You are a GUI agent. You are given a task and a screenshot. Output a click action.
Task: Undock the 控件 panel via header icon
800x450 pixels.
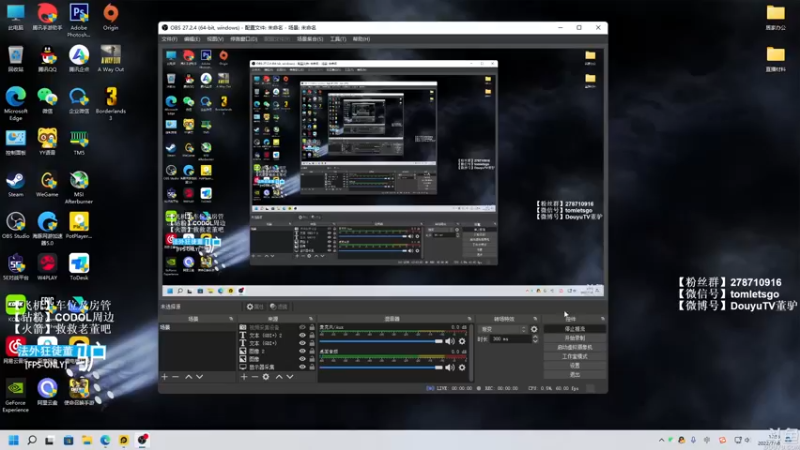pos(603,319)
